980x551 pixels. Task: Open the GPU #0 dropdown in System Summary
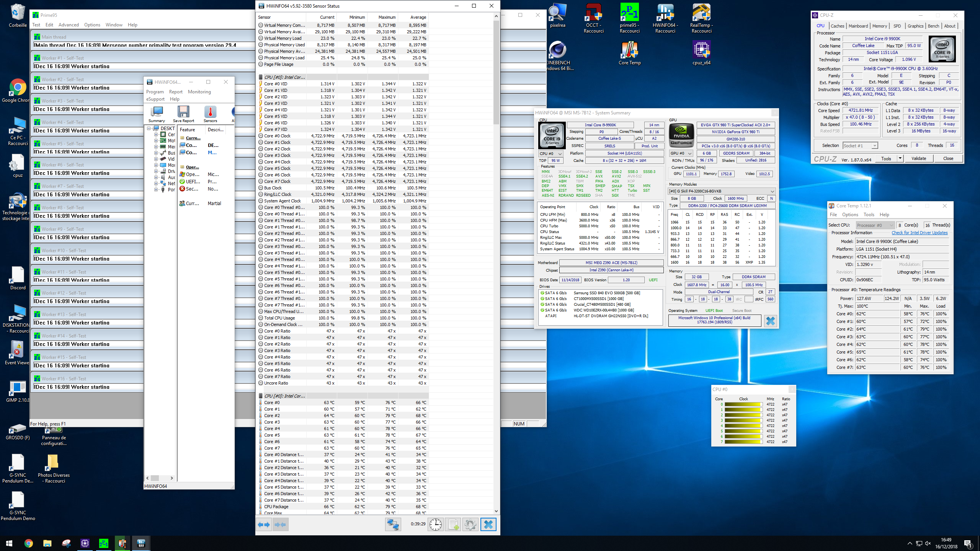click(681, 153)
